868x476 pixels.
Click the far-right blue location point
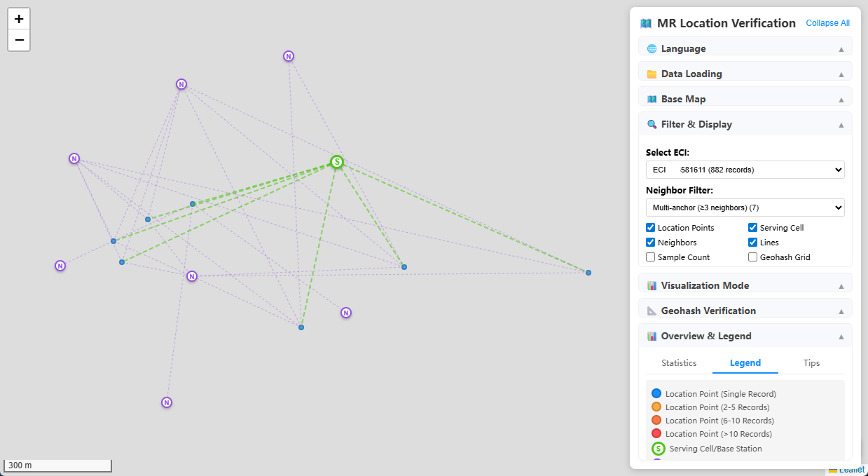pos(588,272)
